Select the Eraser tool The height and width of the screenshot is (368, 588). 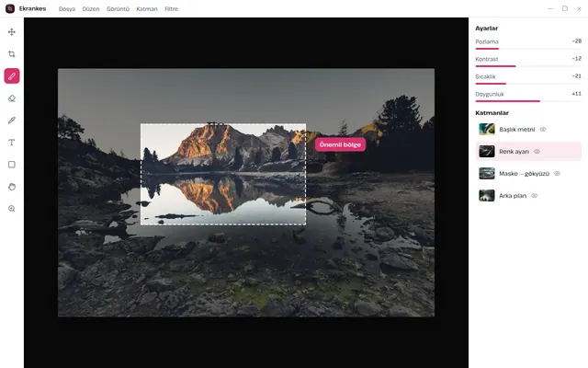pos(12,98)
